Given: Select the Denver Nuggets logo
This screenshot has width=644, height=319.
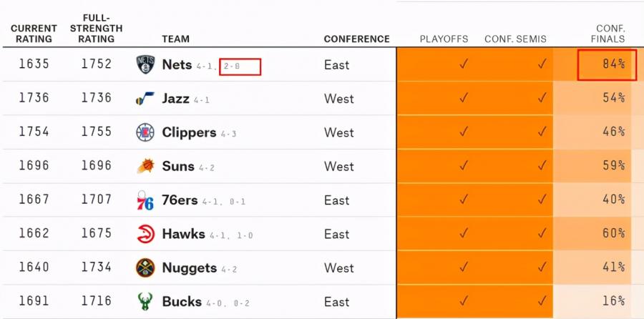Looking at the screenshot, I should pyautogui.click(x=145, y=268).
